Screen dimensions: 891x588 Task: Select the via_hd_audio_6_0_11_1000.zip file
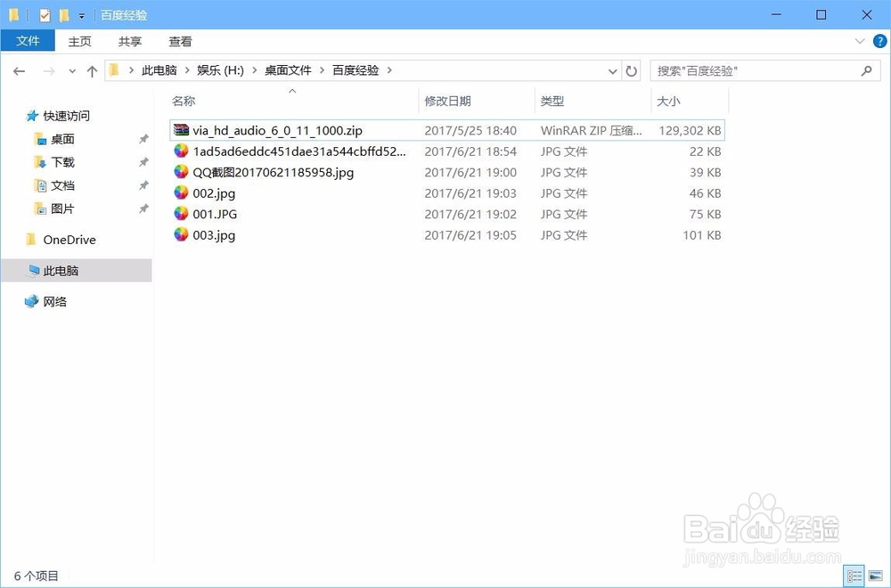(276, 130)
